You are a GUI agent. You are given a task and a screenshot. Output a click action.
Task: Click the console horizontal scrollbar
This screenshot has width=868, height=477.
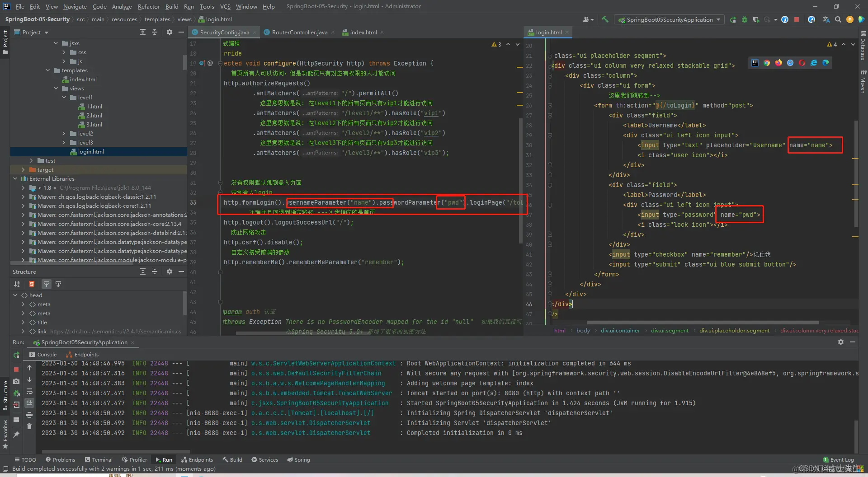pyautogui.click(x=116, y=451)
